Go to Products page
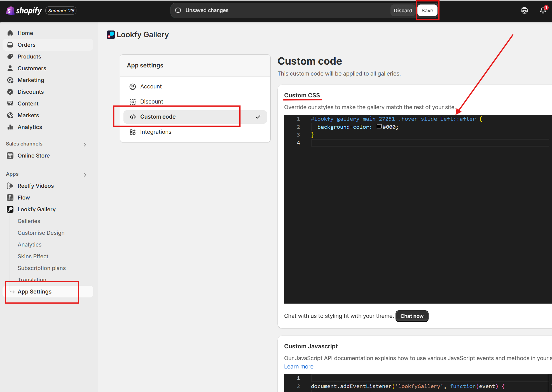This screenshot has height=392, width=552. point(48,57)
